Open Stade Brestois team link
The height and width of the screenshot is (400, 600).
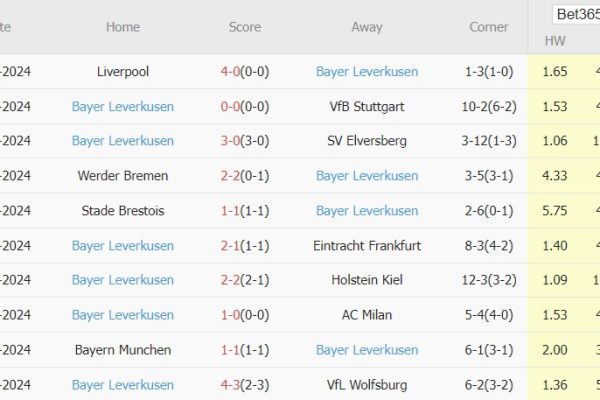click(x=123, y=211)
